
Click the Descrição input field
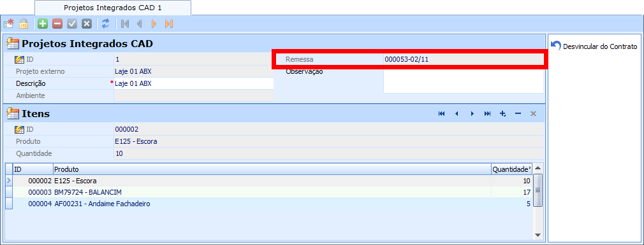point(194,83)
